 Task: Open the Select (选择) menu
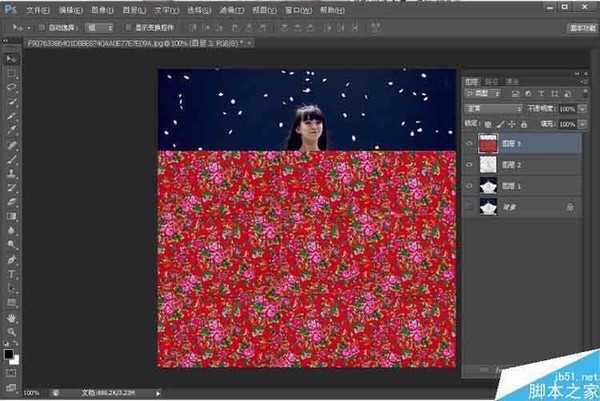[198, 8]
